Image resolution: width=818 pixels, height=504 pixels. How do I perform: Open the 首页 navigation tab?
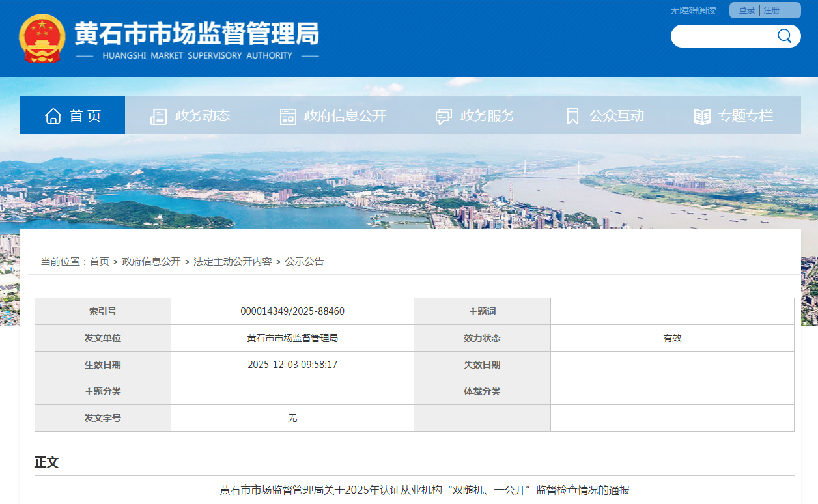(x=85, y=116)
